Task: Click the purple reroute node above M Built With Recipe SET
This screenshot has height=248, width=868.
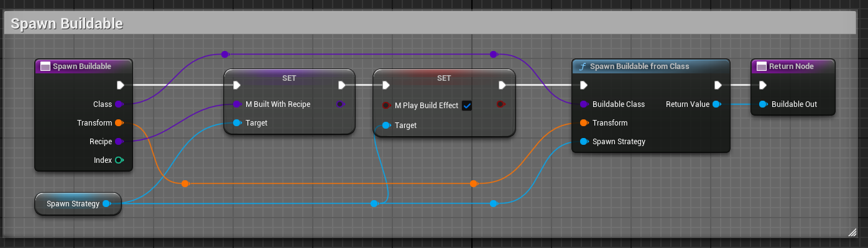Action: (x=225, y=55)
